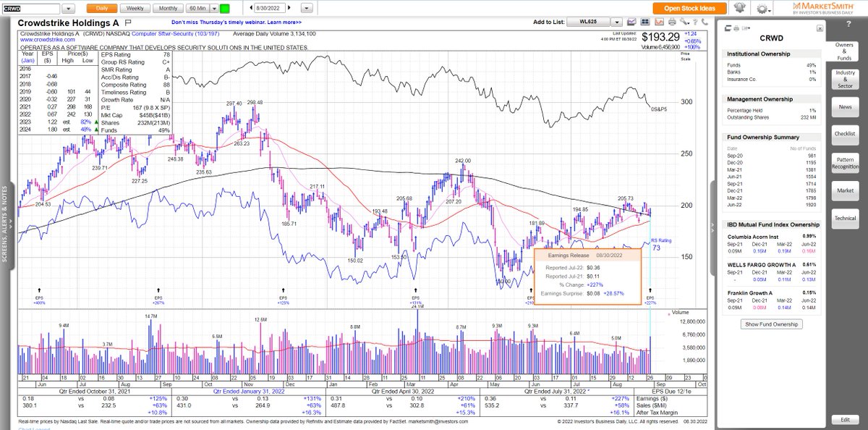Open the Market tab
This screenshot has height=430, width=868.
click(845, 190)
